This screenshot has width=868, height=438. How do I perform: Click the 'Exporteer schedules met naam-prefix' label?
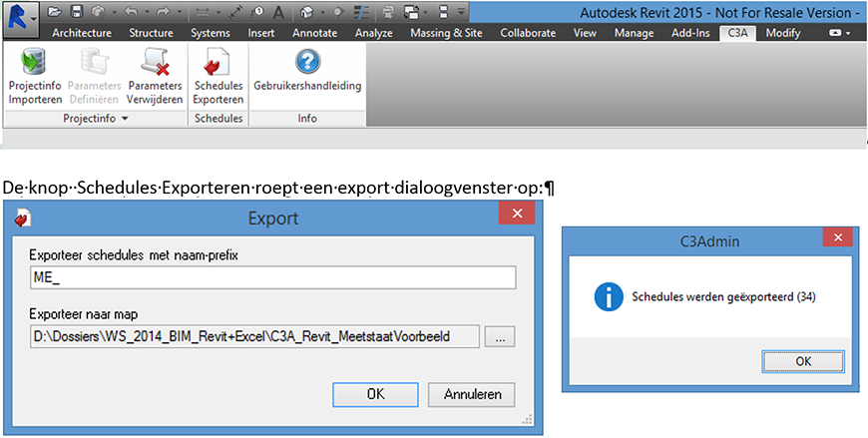tap(134, 255)
